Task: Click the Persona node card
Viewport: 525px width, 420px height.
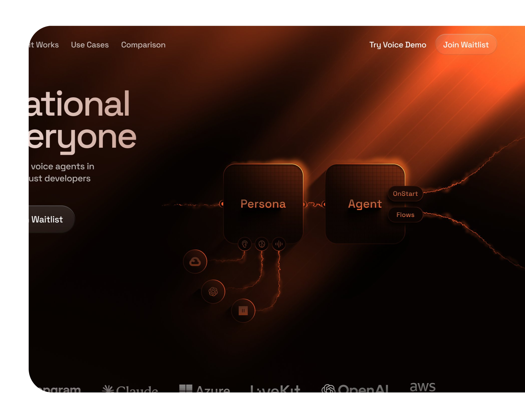Action: 263,204
